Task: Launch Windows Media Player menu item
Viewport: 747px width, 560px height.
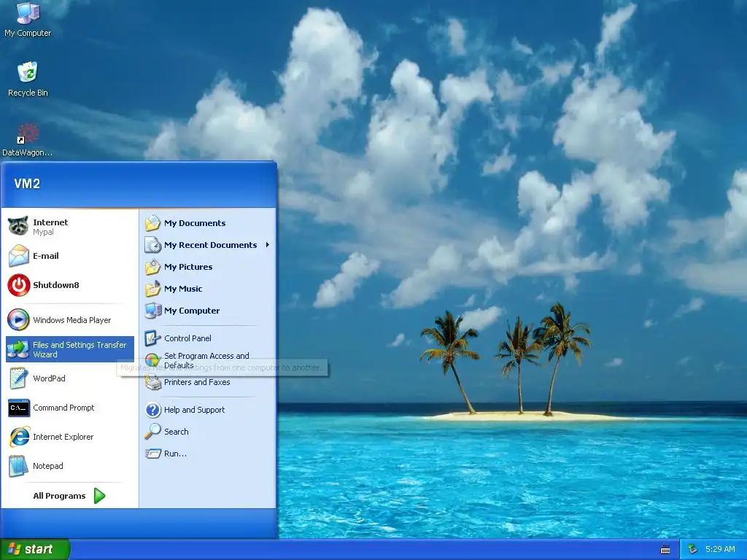Action: click(x=69, y=320)
